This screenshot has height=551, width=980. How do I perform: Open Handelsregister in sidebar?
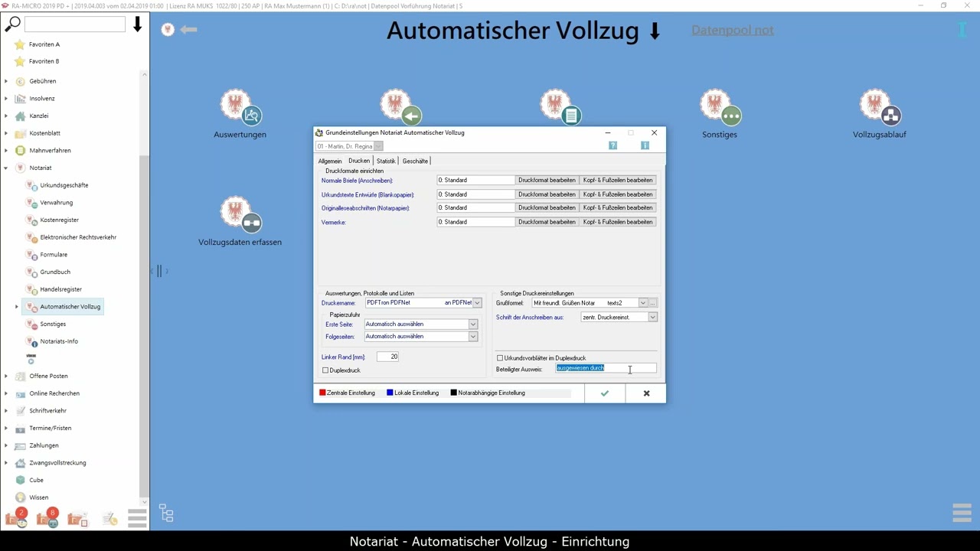[x=60, y=289]
